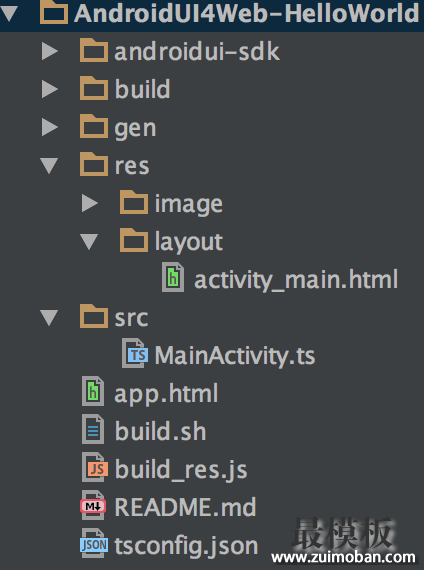Expand the androidui-sdk folder arrow

[49, 51]
